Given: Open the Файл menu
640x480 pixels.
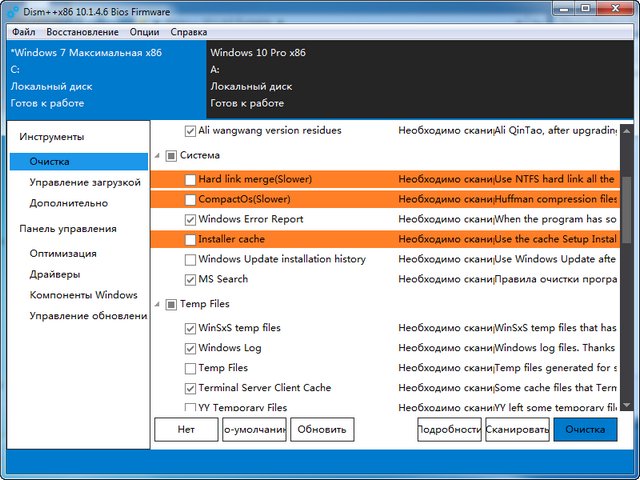Looking at the screenshot, I should click(x=23, y=32).
